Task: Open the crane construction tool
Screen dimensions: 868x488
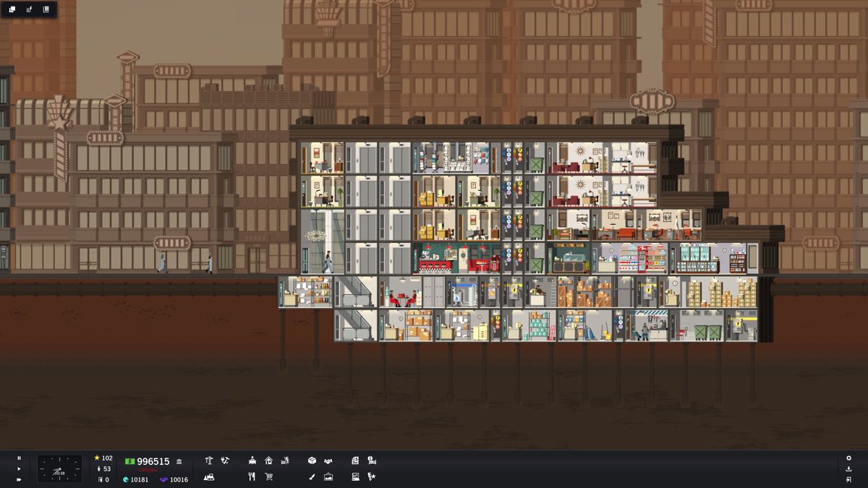Action: pyautogui.click(x=209, y=460)
